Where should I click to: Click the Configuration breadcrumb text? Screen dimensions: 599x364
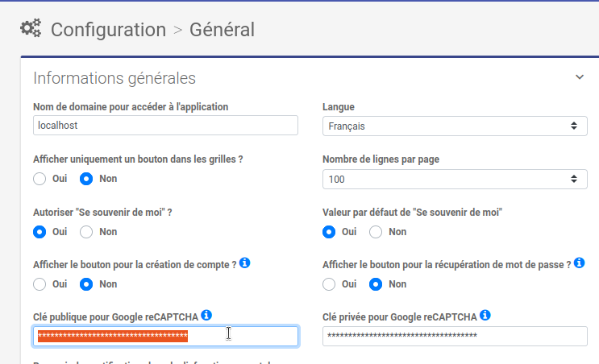[x=109, y=30]
